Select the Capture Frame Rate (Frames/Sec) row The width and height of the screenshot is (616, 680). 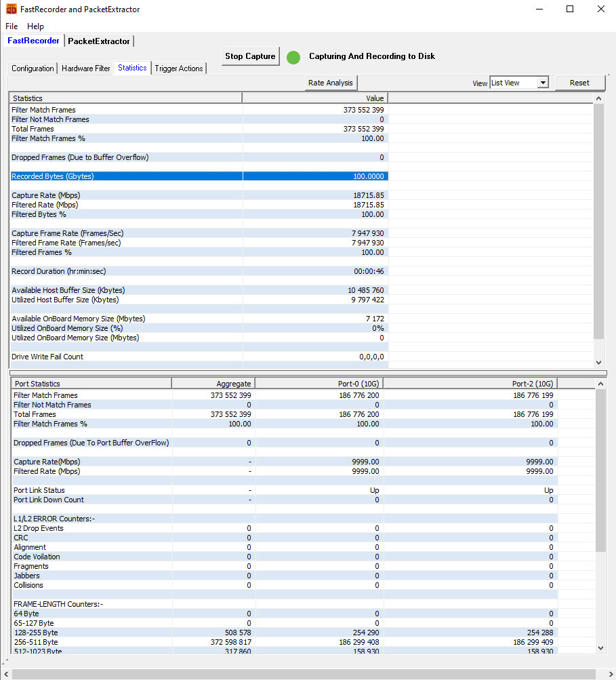199,233
